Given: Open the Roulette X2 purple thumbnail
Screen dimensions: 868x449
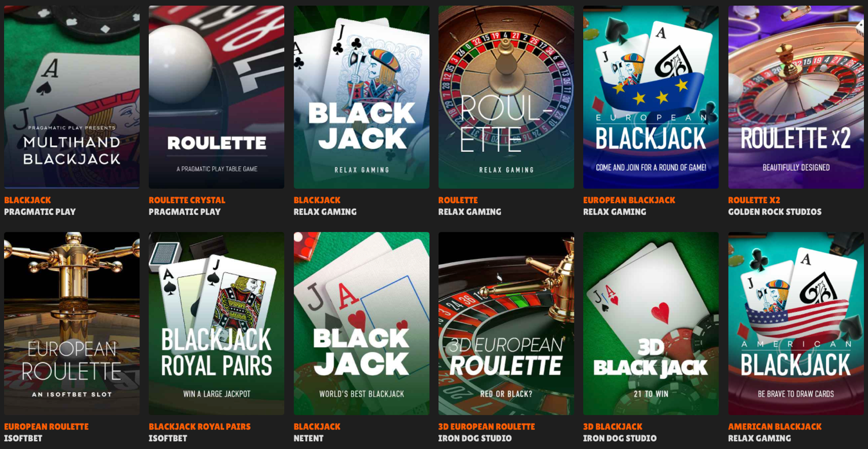Looking at the screenshot, I should [796, 97].
